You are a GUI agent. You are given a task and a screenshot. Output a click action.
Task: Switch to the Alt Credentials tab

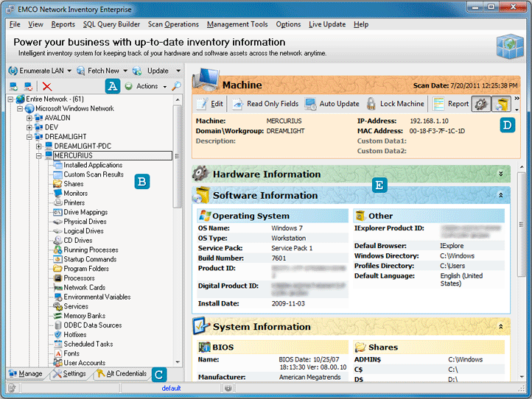pos(122,373)
